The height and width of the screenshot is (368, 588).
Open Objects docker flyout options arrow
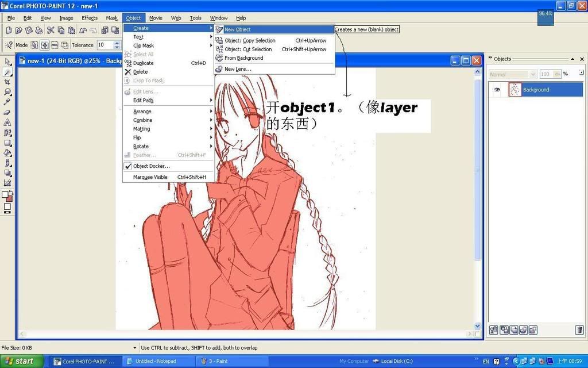pyautogui.click(x=582, y=72)
